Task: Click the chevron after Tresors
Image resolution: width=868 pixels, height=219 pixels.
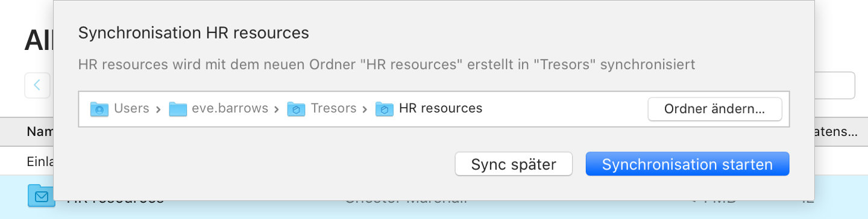Action: click(365, 109)
